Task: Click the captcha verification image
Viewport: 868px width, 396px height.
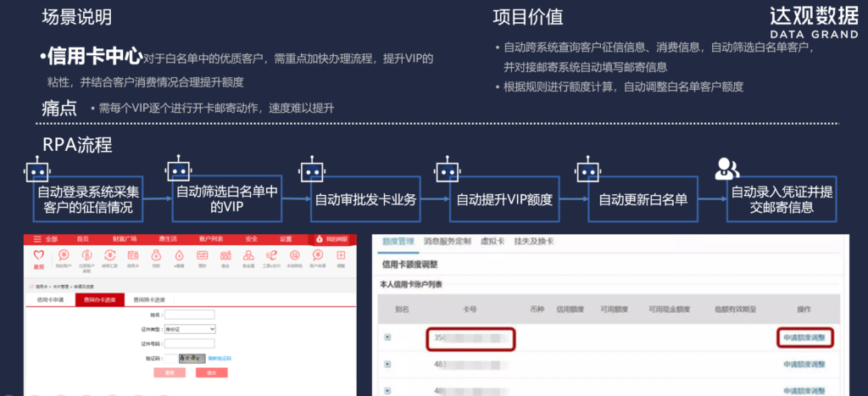Action: click(193, 359)
